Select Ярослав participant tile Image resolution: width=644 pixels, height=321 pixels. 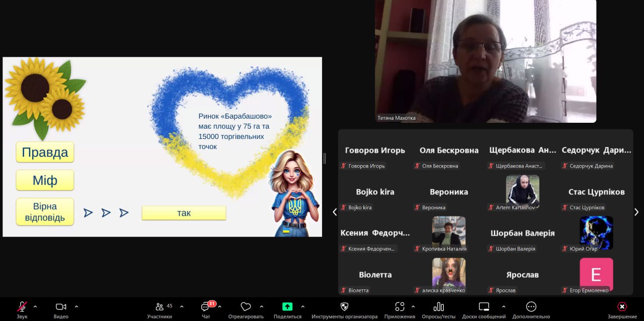point(523,275)
